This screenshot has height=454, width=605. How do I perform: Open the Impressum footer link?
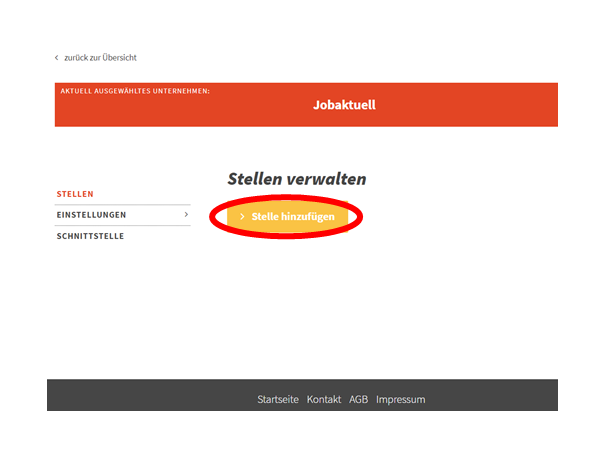(401, 399)
